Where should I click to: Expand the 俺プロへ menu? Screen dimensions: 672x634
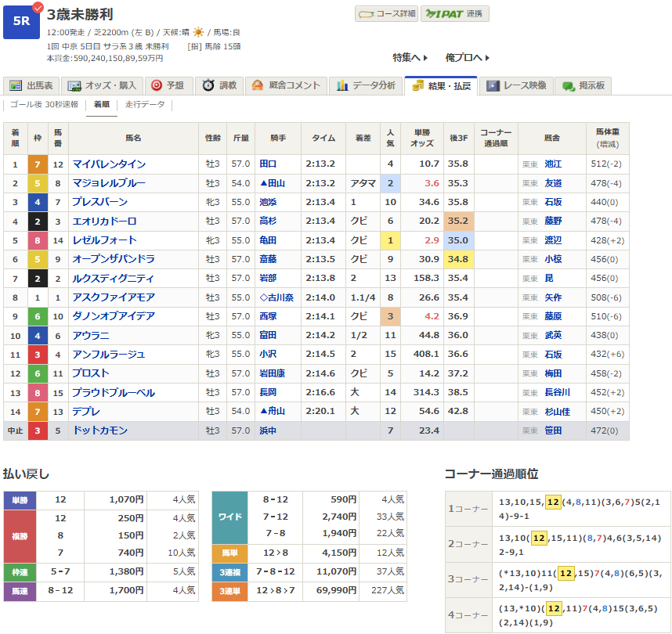[x=468, y=58]
